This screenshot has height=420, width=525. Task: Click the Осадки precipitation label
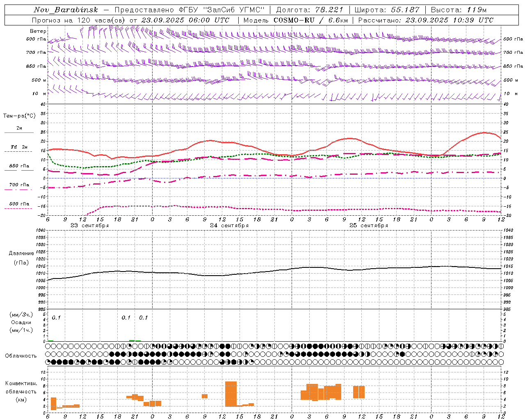[x=21, y=322]
